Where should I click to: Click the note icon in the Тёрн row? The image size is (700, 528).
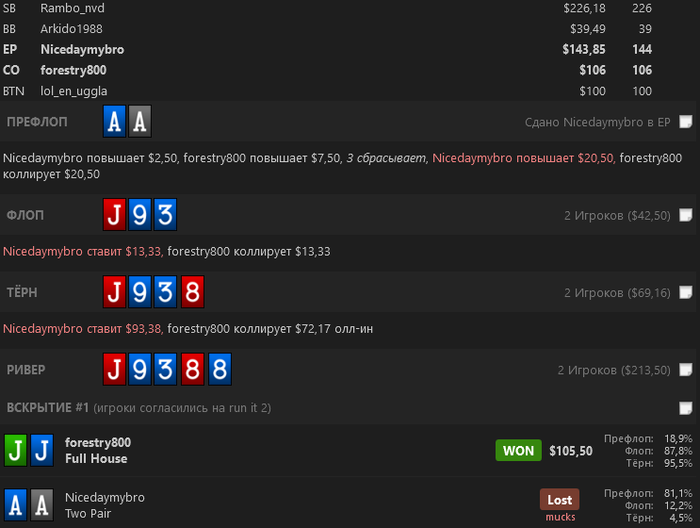tap(685, 293)
